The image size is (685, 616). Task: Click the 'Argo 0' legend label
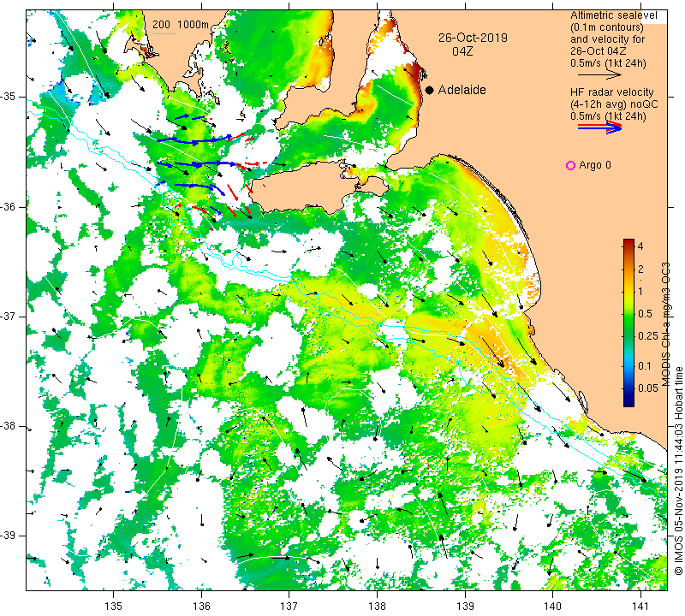point(594,165)
